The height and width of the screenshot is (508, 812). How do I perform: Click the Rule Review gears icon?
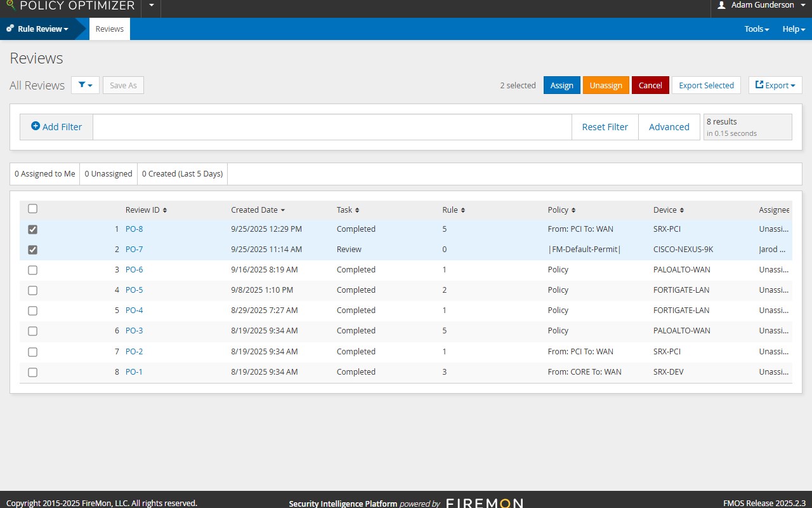(10, 29)
